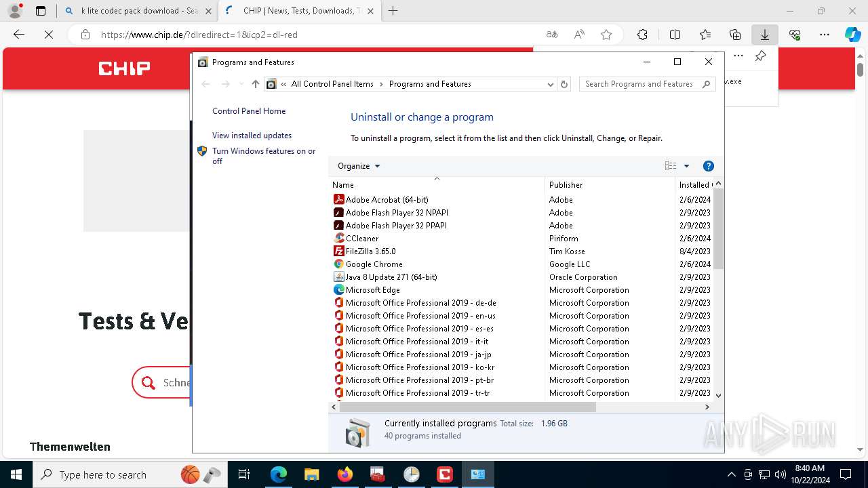Go up one level in Control Panel
Viewport: 868px width, 488px height.
pos(255,84)
